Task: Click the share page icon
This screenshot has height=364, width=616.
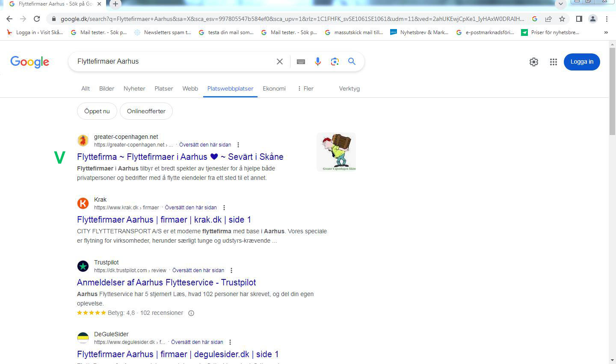Action: click(548, 19)
